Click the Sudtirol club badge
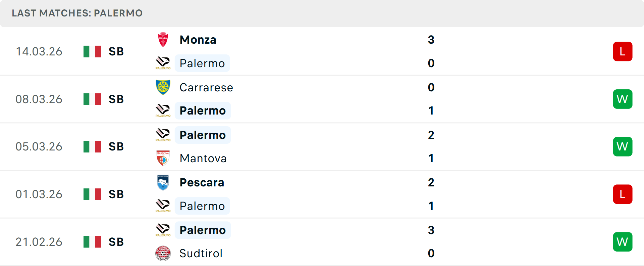Screen dimensions: 644x266 tap(163, 253)
